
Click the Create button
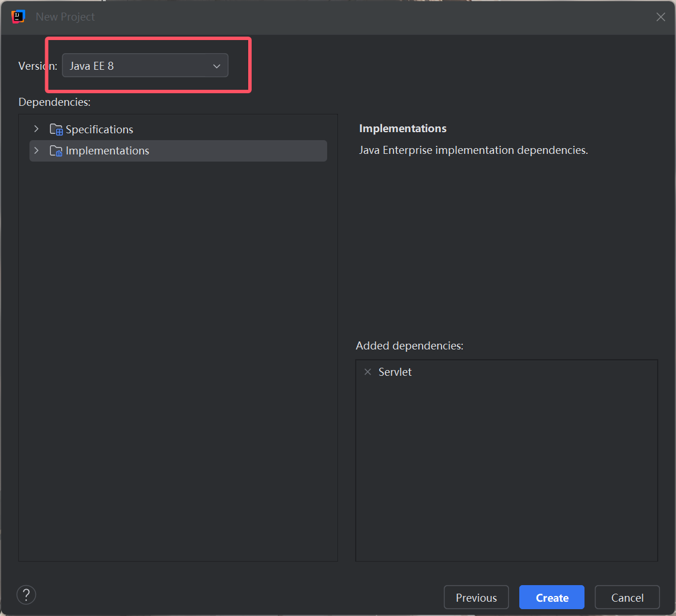[552, 598]
